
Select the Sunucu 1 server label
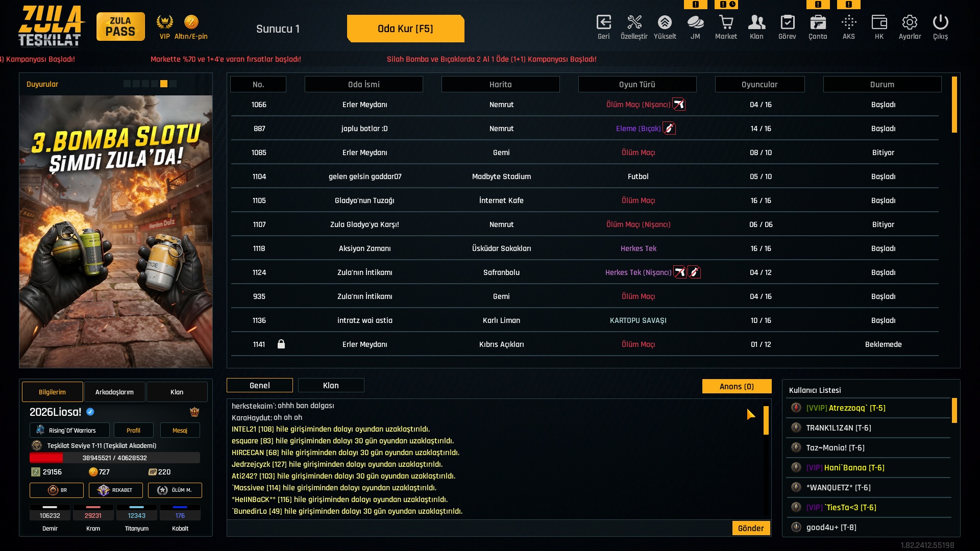coord(278,29)
